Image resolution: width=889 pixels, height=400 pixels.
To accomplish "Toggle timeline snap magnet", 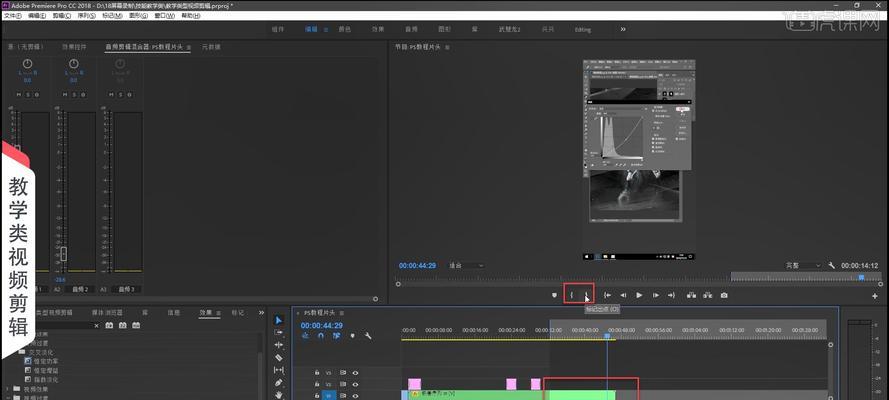I will pyautogui.click(x=321, y=335).
